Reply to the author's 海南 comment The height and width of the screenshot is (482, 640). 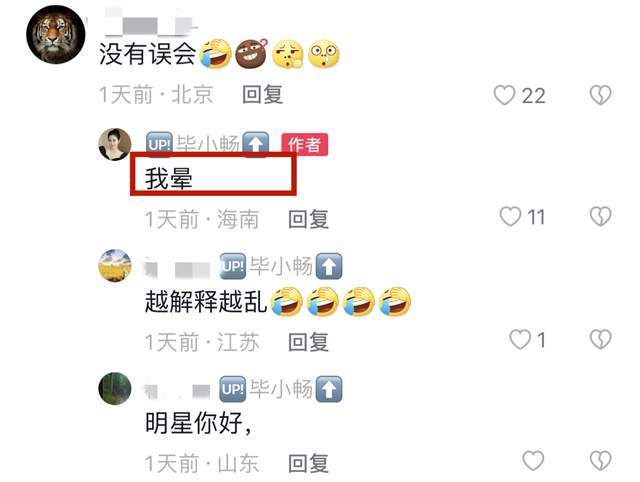pos(308,219)
